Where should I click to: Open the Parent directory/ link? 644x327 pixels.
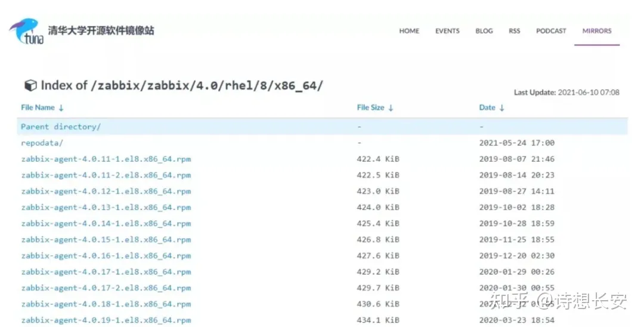coord(61,127)
